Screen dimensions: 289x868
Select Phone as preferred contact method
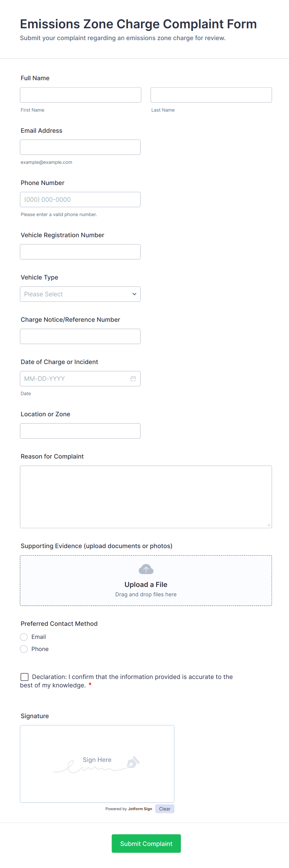point(24,649)
